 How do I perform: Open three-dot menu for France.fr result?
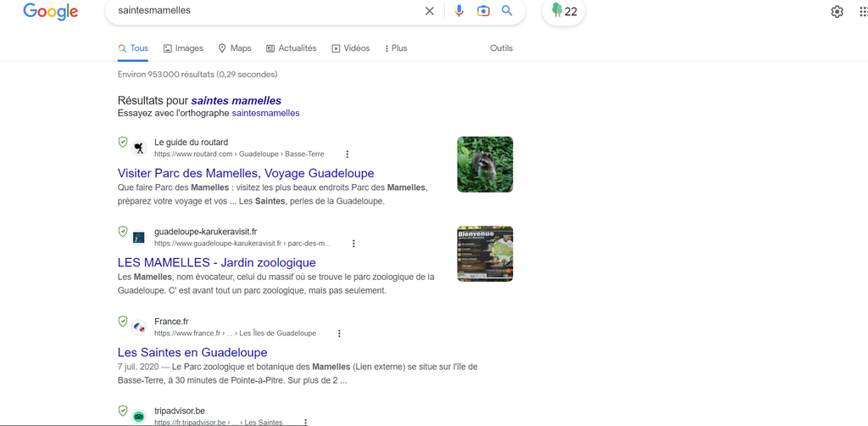pyautogui.click(x=339, y=334)
